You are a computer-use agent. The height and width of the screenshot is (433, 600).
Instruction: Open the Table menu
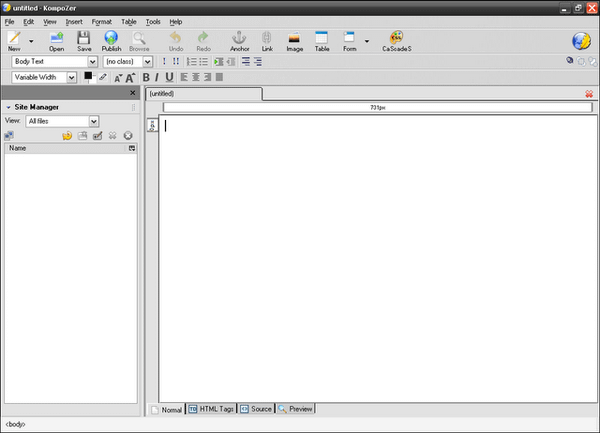[x=129, y=22]
